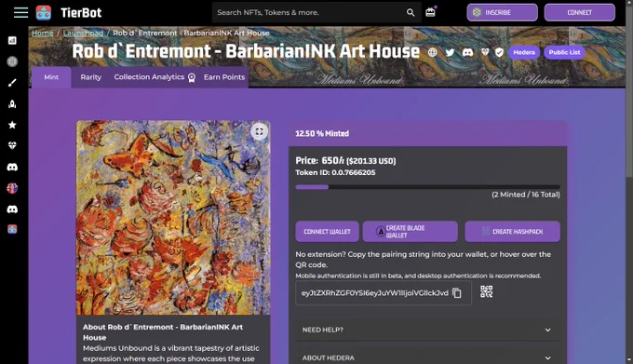Image resolution: width=633 pixels, height=364 pixels.
Task: Open the Discord icon beside collection title
Action: coord(467,52)
